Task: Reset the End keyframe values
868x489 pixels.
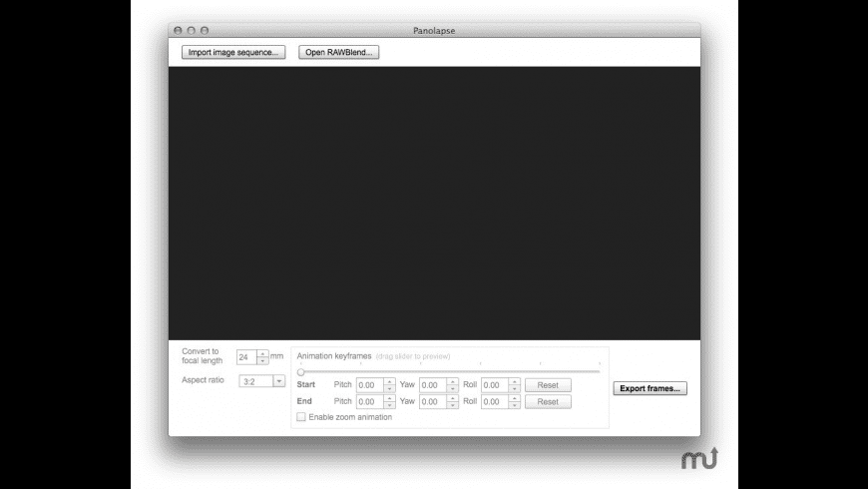Action: click(548, 401)
